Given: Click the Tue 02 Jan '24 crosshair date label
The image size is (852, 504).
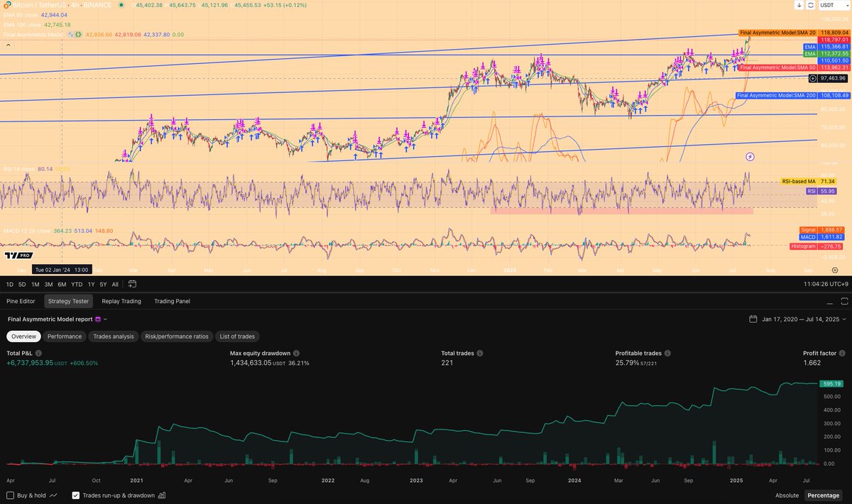Looking at the screenshot, I should coord(62,270).
